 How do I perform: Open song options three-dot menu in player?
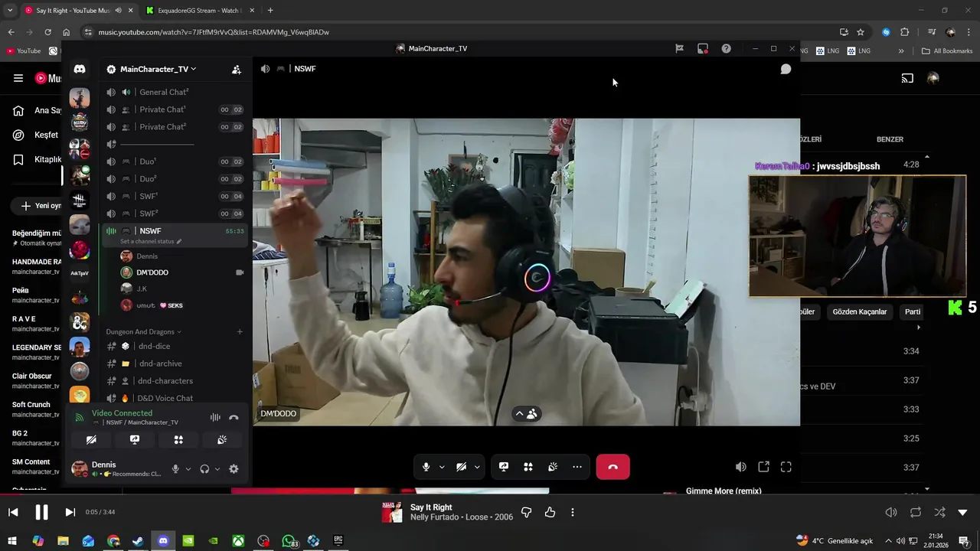pos(573,512)
